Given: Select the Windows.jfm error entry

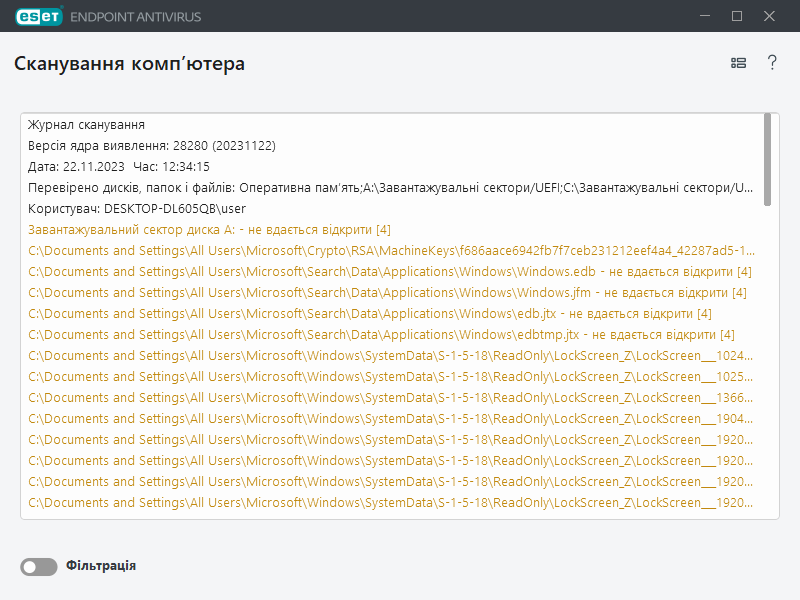Looking at the screenshot, I should coord(387,293).
